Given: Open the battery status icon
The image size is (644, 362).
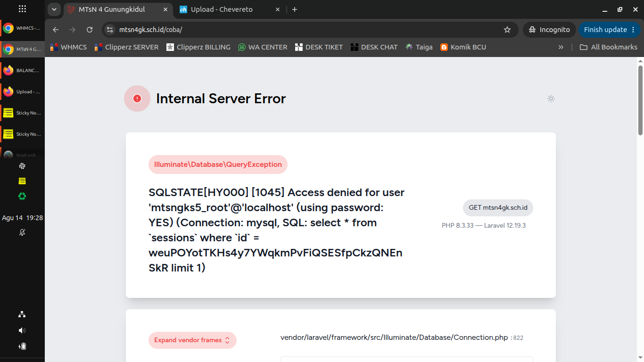Looking at the screenshot, I should (22, 346).
